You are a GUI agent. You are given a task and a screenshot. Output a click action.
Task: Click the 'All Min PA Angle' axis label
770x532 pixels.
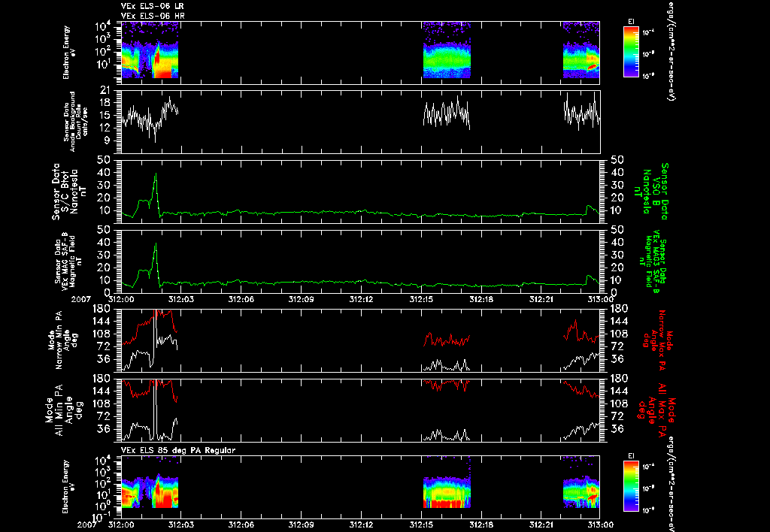tap(64, 410)
